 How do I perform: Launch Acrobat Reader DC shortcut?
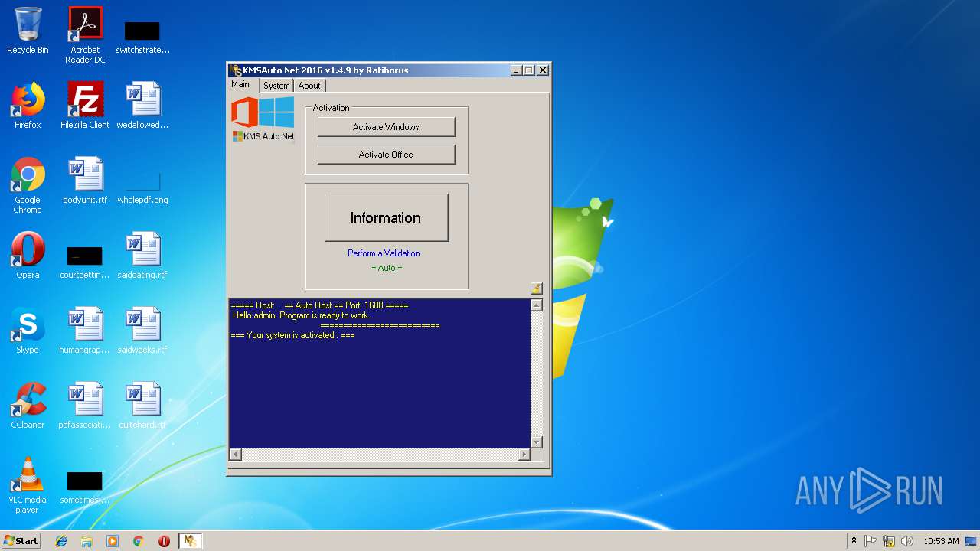pos(85,35)
